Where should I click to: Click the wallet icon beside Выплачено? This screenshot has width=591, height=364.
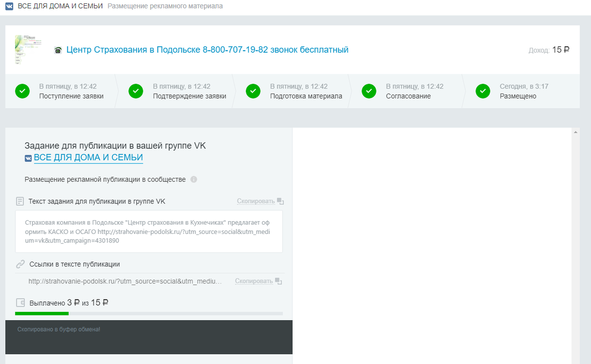(x=20, y=302)
